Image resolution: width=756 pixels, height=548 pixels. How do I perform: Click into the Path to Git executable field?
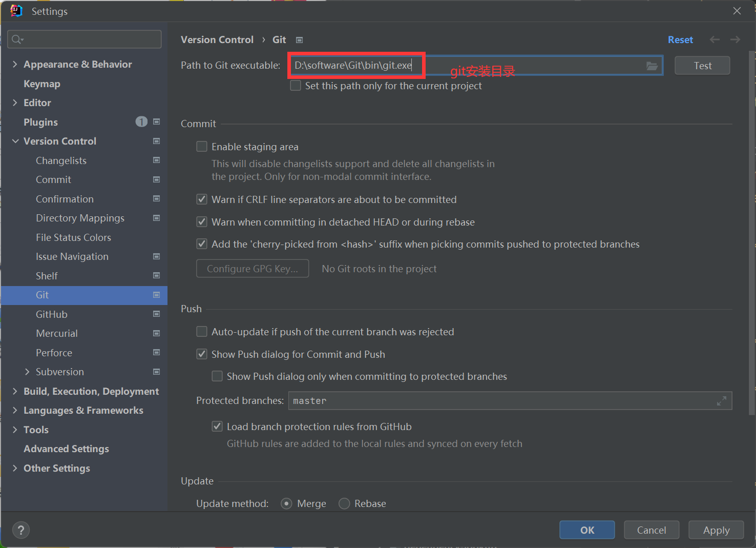point(476,66)
